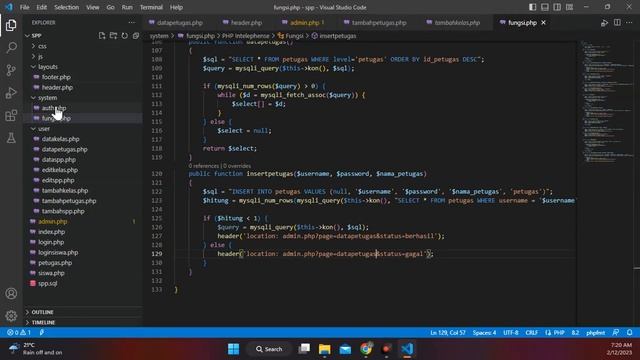The height and width of the screenshot is (360, 640).
Task: Open the Search view in activity bar
Action: coord(11,48)
